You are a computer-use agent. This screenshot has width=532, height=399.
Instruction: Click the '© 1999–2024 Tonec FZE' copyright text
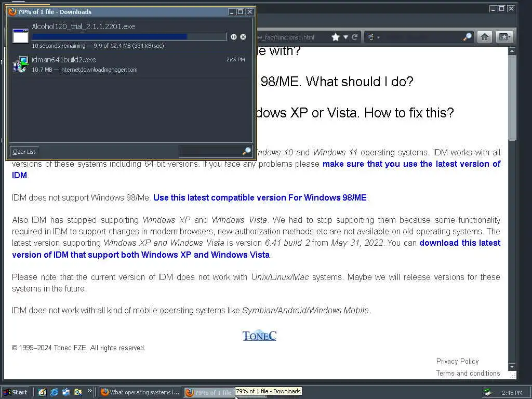78,348
